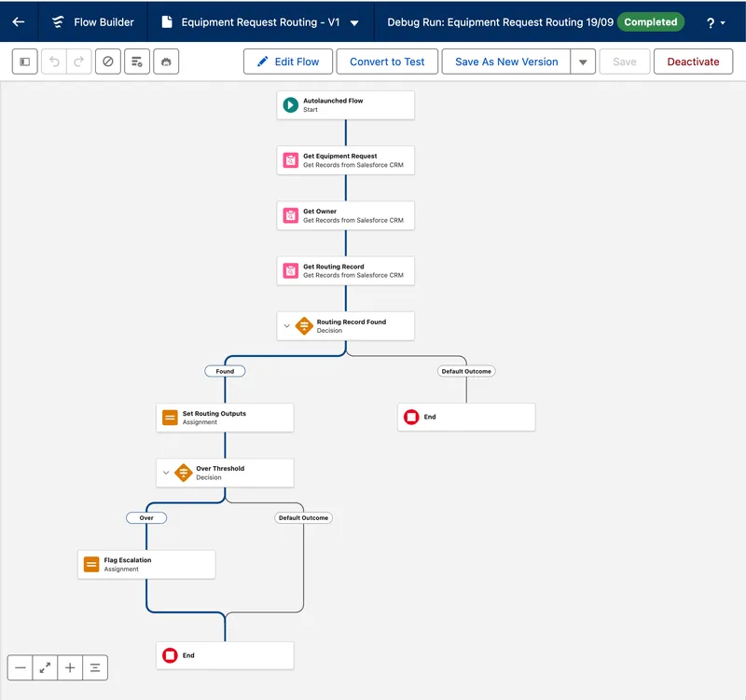The height and width of the screenshot is (700, 746).
Task: Deactivate the flow
Action: pyautogui.click(x=693, y=62)
